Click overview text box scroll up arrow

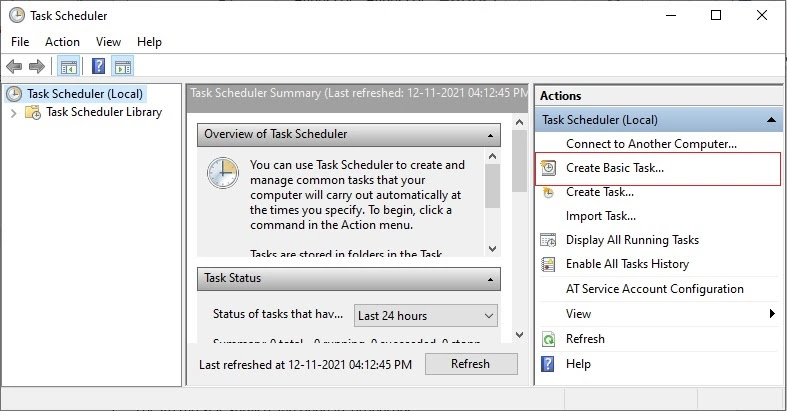pos(492,157)
